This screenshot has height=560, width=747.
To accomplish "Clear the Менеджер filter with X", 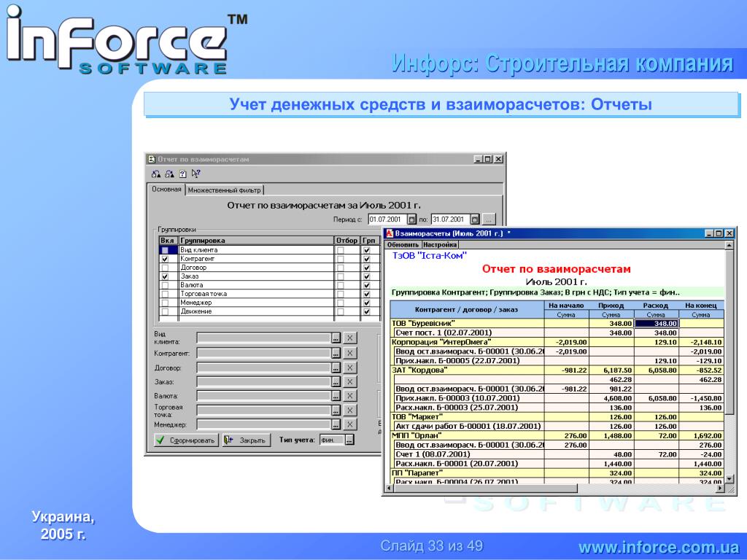I will click(349, 424).
